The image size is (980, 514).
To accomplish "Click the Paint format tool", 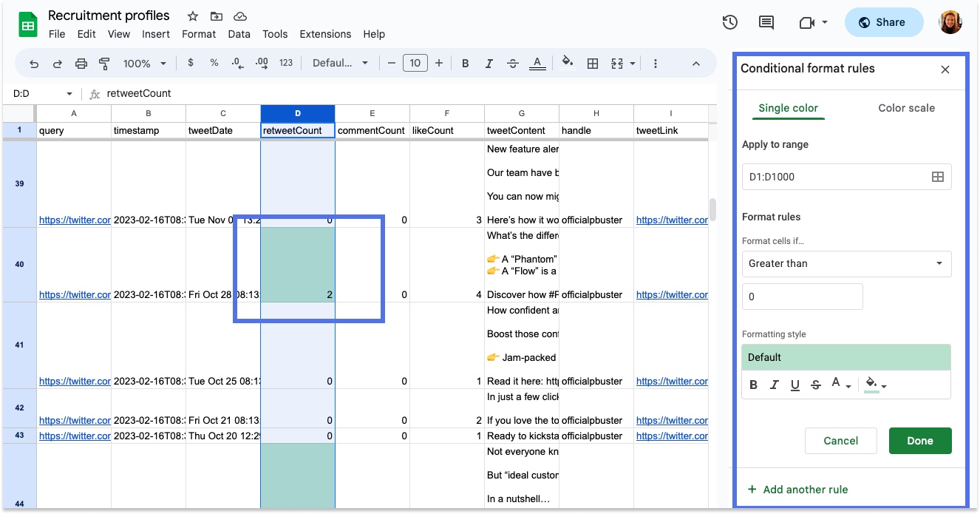I will pos(104,63).
